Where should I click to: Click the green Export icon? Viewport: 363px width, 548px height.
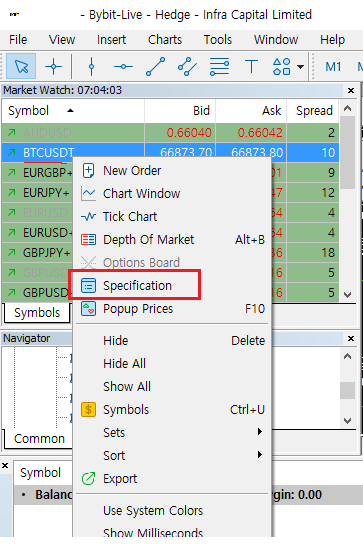tap(88, 479)
